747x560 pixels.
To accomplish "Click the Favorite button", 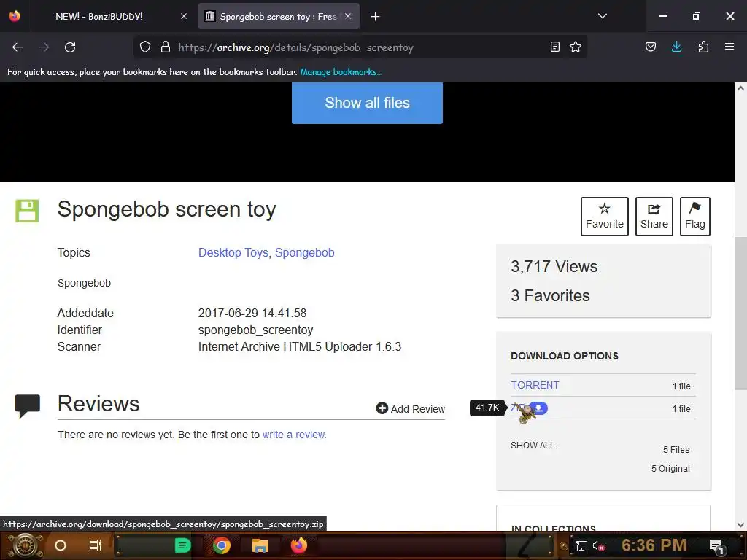I will 605,217.
